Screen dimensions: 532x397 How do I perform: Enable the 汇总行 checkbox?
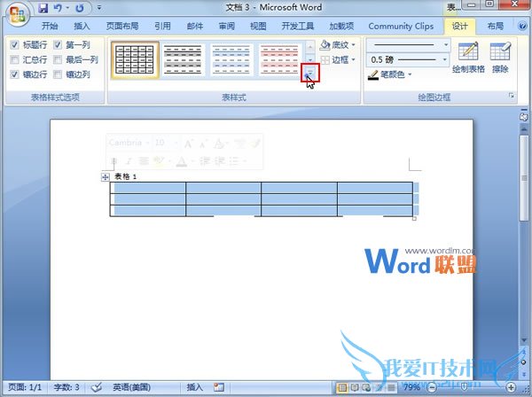pos(14,60)
